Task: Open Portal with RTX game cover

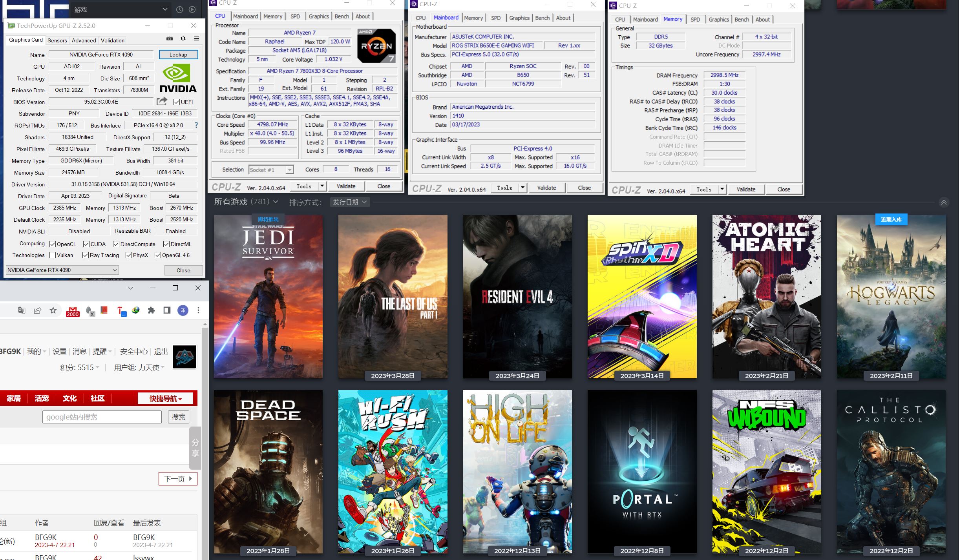Action: click(x=642, y=472)
